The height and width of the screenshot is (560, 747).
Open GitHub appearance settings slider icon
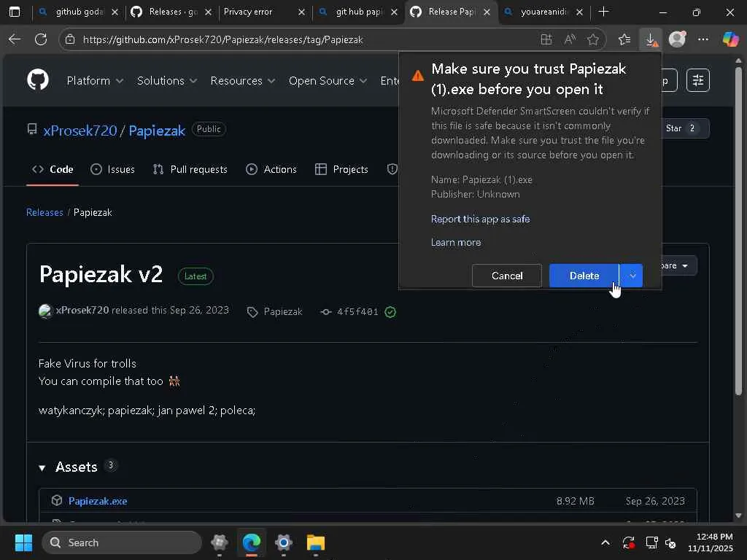coord(698,80)
